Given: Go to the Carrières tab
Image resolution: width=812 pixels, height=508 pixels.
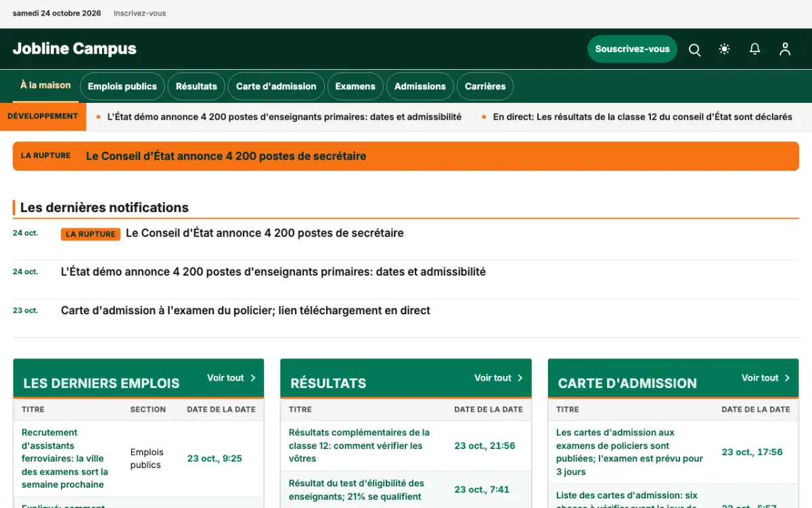Looking at the screenshot, I should pyautogui.click(x=485, y=86).
